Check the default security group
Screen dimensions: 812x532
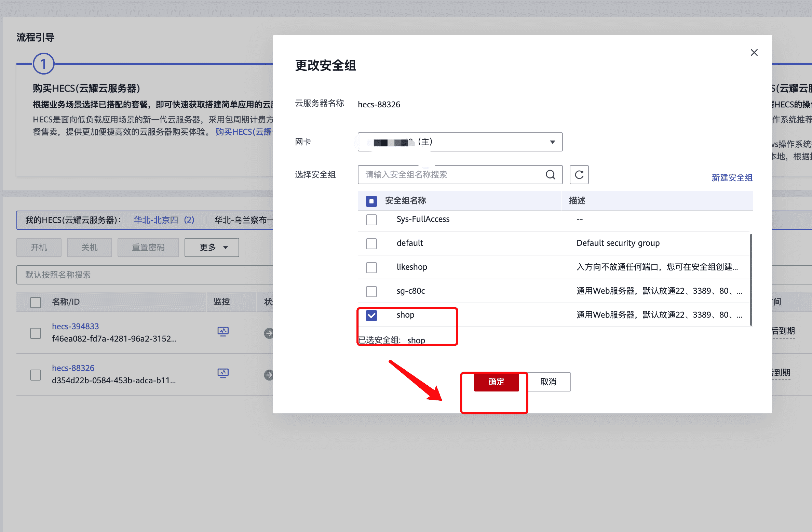coord(371,243)
